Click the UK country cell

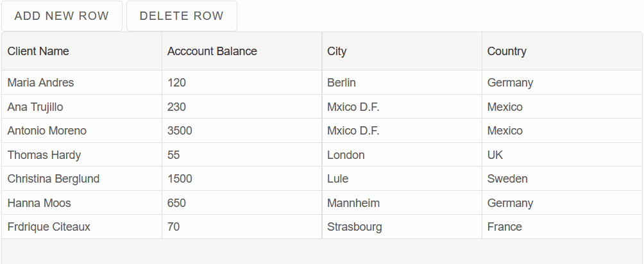(x=562, y=155)
